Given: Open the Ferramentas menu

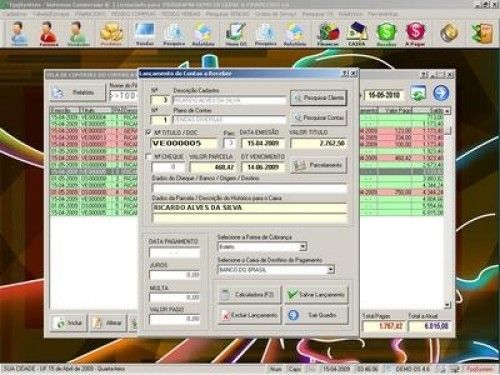Looking at the screenshot, I should coord(383,14).
